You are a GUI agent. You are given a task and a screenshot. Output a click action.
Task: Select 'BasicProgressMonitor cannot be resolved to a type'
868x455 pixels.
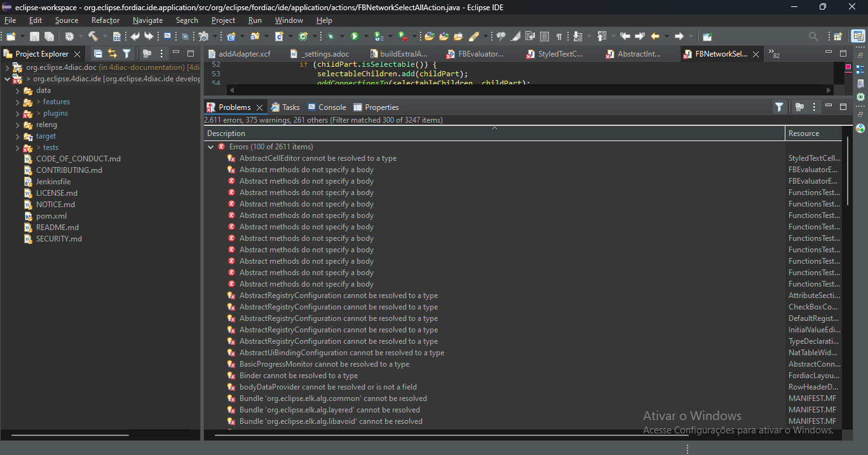[324, 364]
